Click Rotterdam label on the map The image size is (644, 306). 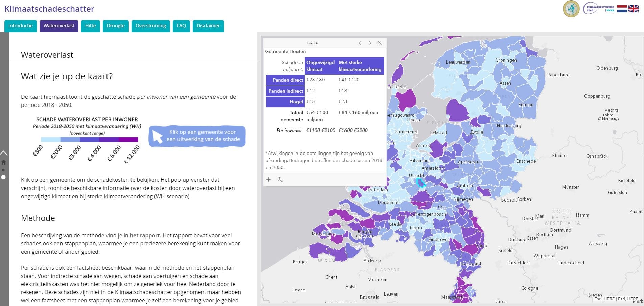click(377, 190)
